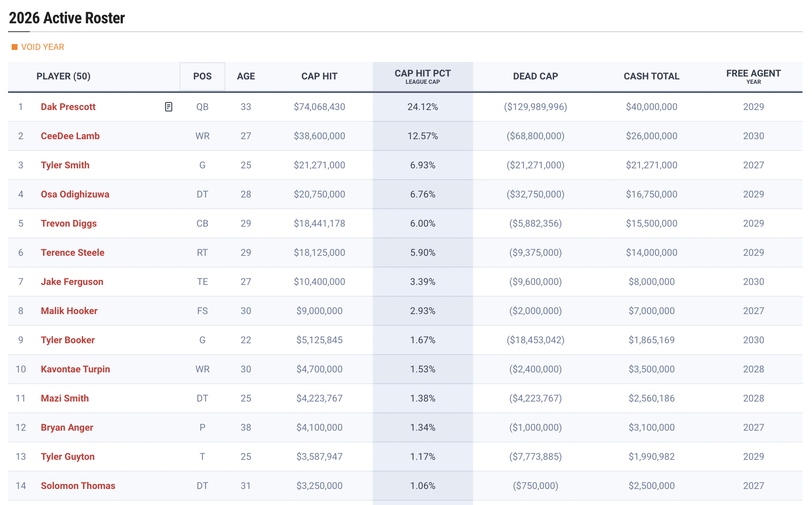Select Kavontae Turpin's cap hit $4,700,000
Screen dimensions: 812x505
[320, 369]
